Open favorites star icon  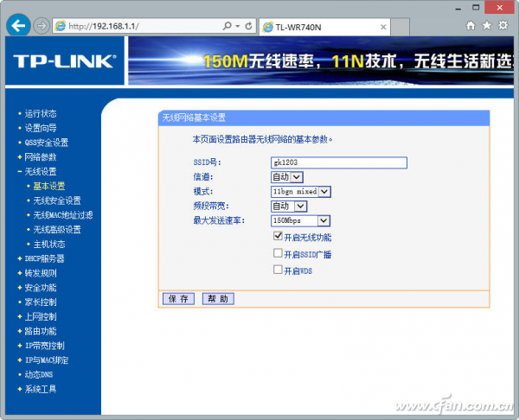coord(486,25)
